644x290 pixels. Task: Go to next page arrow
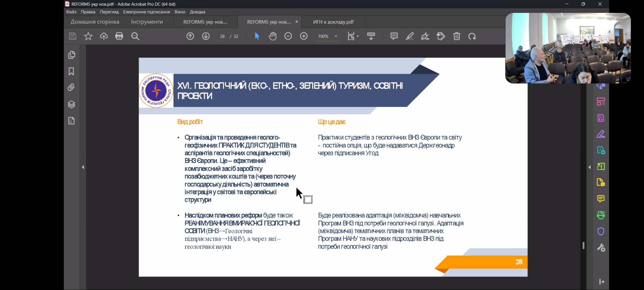206,36
